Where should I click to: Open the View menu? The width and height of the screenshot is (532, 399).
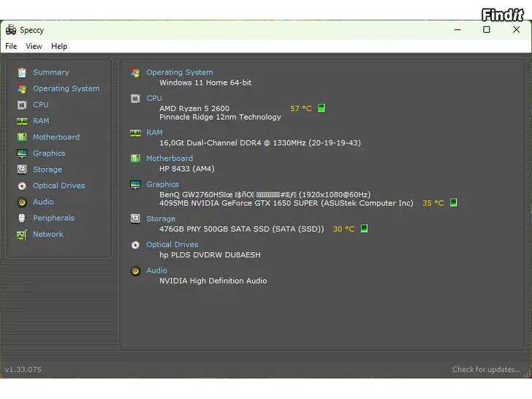click(34, 46)
